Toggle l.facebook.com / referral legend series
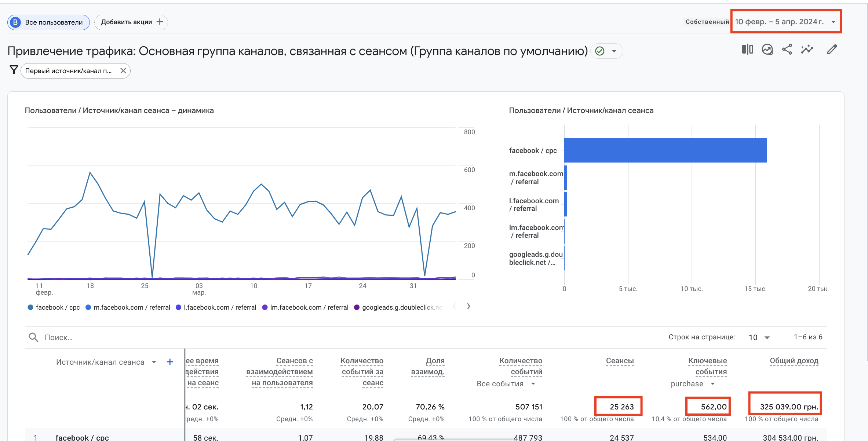 click(216, 307)
